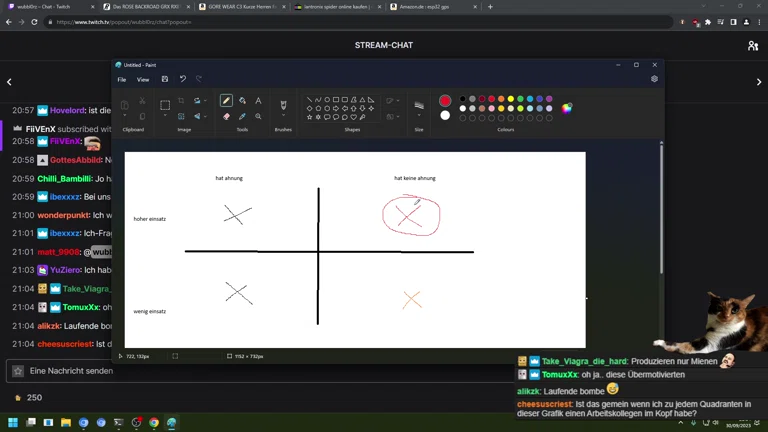Select the primary red Colour 1 swatch

445,101
